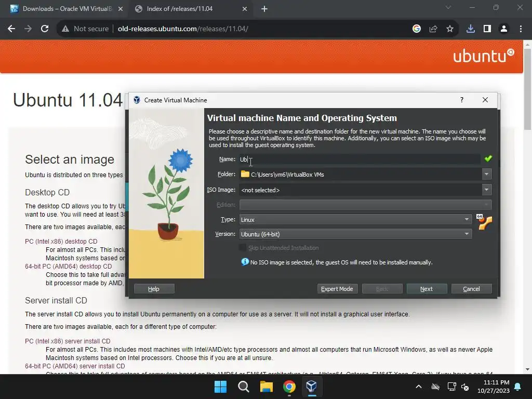Bookmark this page with star icon

[450, 29]
